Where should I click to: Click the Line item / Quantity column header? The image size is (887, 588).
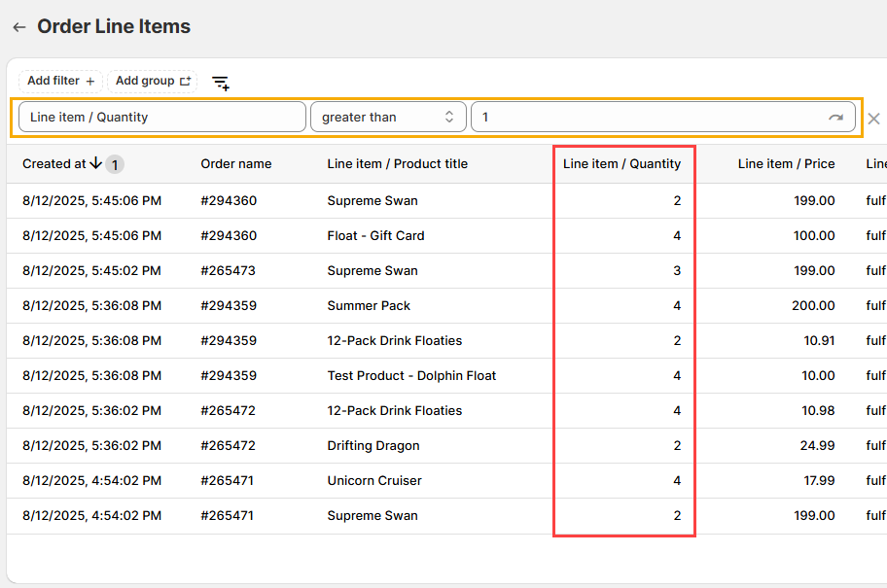pos(621,164)
